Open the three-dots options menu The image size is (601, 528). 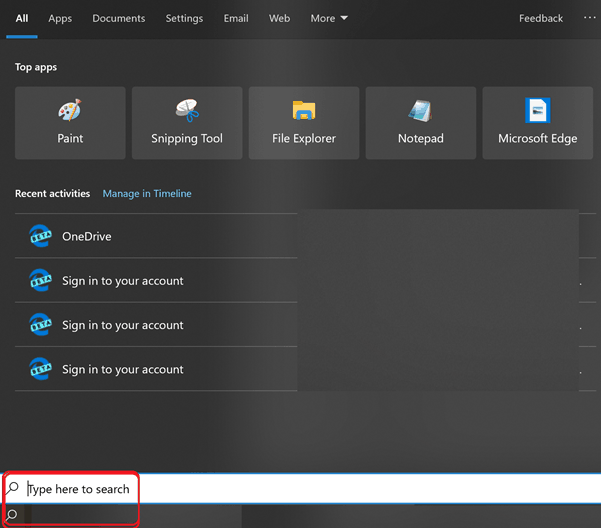coord(590,18)
